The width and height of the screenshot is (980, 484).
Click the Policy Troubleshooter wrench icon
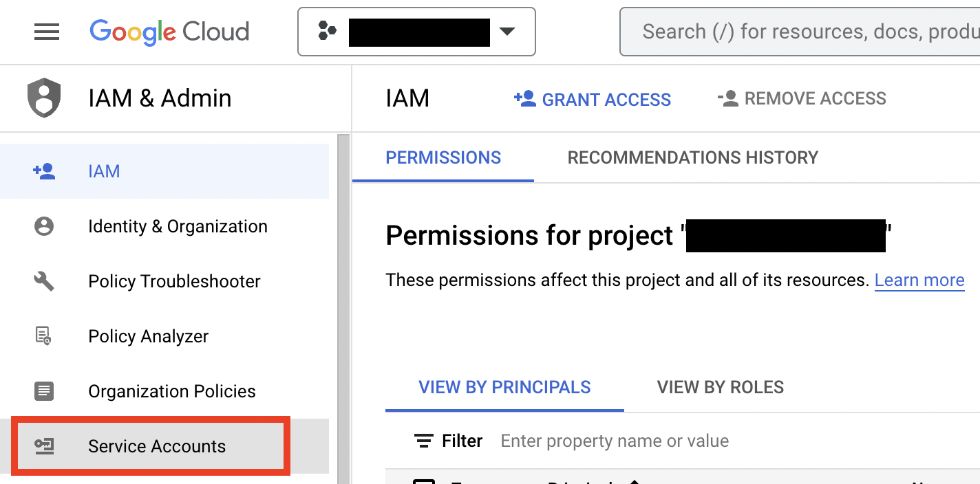[x=44, y=281]
